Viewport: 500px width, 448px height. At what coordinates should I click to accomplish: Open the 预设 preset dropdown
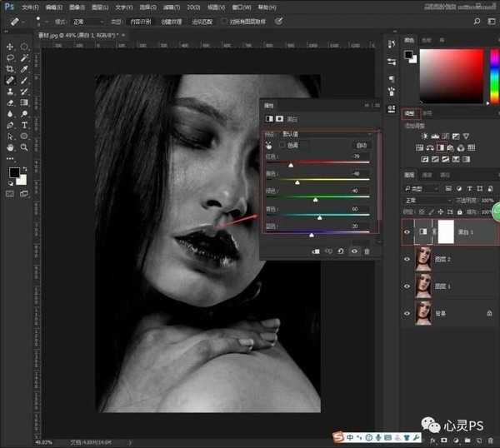(327, 133)
